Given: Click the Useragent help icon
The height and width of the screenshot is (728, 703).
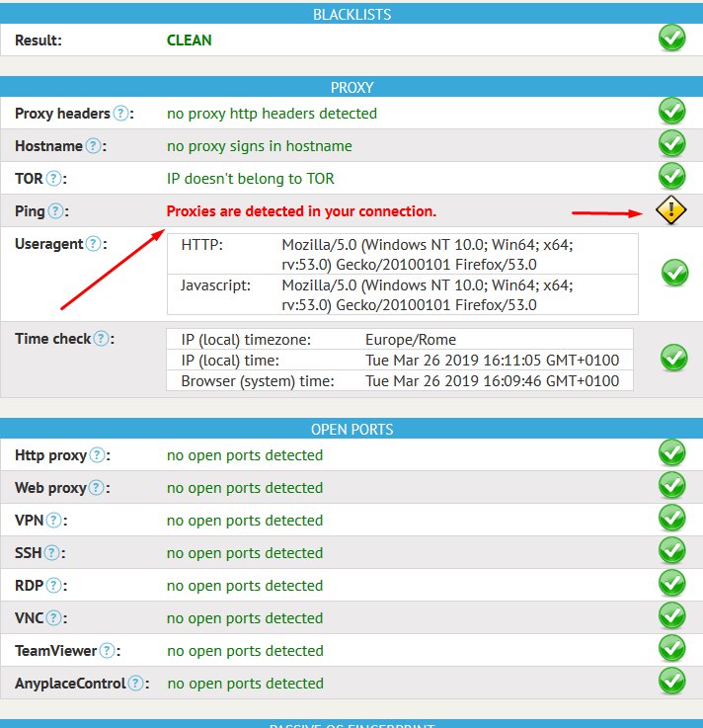Looking at the screenshot, I should point(94,244).
